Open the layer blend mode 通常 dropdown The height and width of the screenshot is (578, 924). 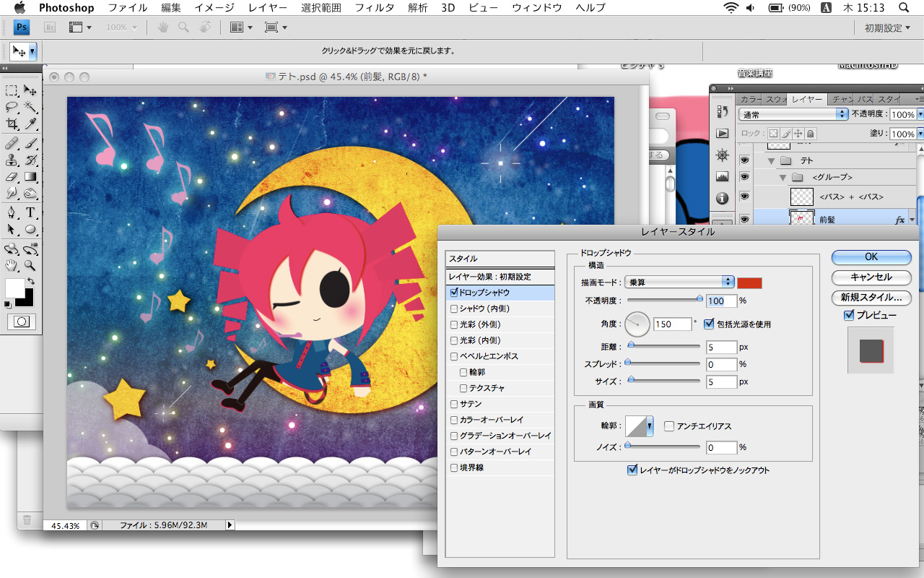[x=793, y=114]
